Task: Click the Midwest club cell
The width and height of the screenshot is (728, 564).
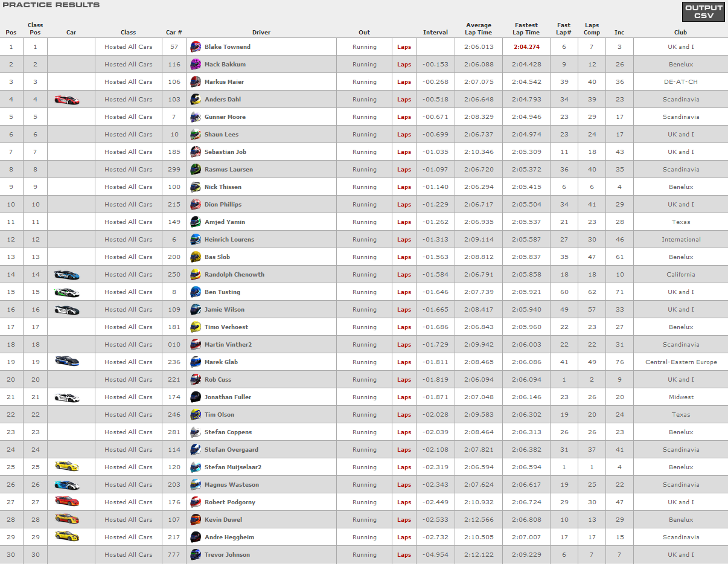Action: click(x=681, y=397)
